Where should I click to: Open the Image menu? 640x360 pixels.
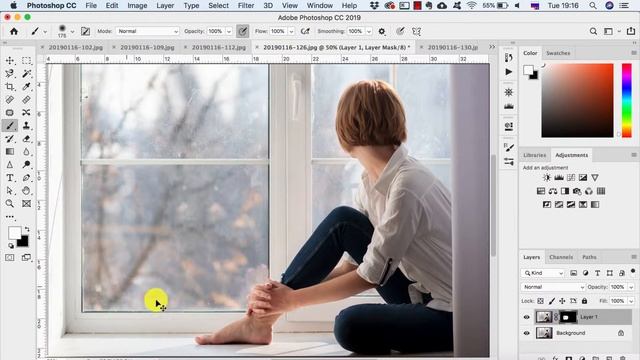tap(137, 6)
